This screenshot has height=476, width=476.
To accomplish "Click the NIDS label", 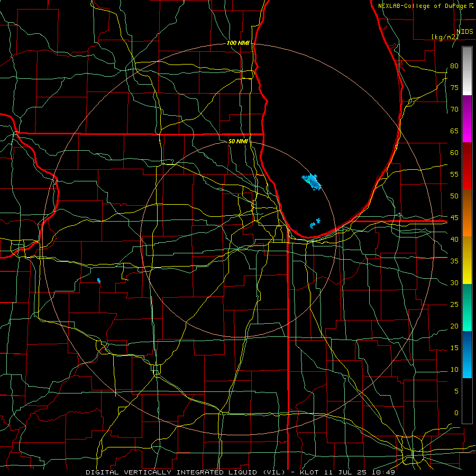I will (464, 31).
